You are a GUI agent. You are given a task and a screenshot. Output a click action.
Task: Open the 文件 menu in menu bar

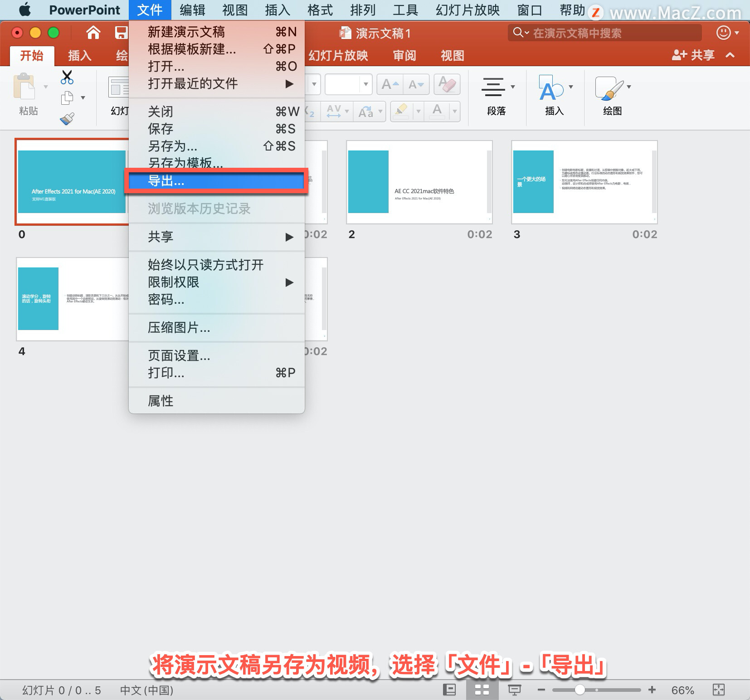[150, 10]
